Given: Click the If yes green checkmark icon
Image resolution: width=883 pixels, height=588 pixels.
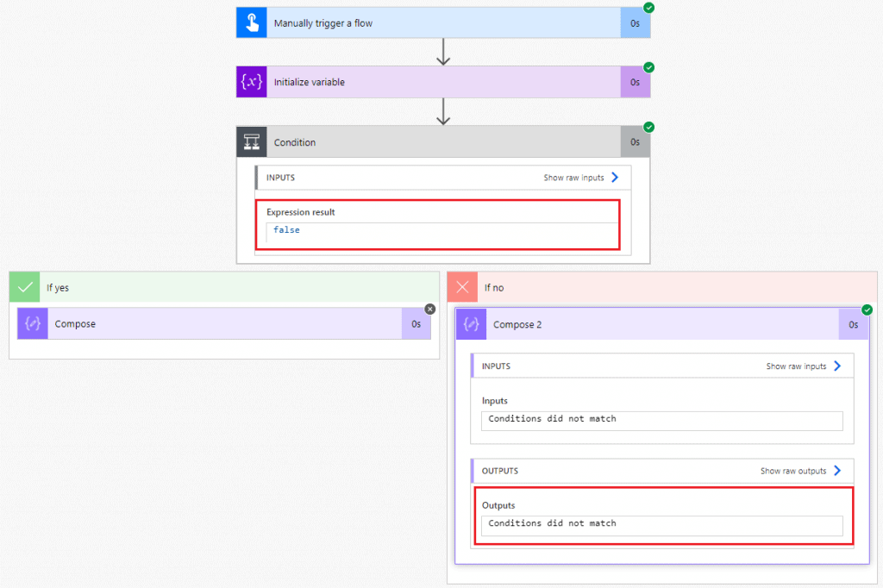Looking at the screenshot, I should point(25,287).
